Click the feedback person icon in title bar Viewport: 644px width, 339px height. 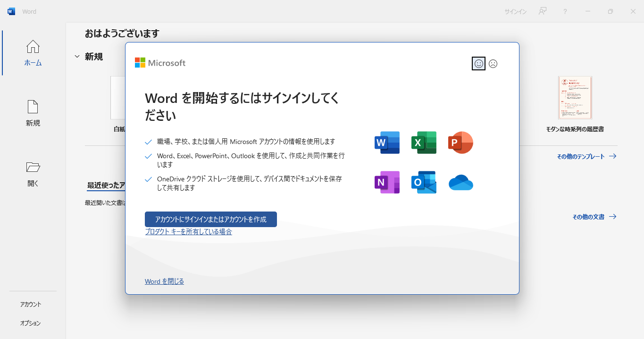point(543,11)
